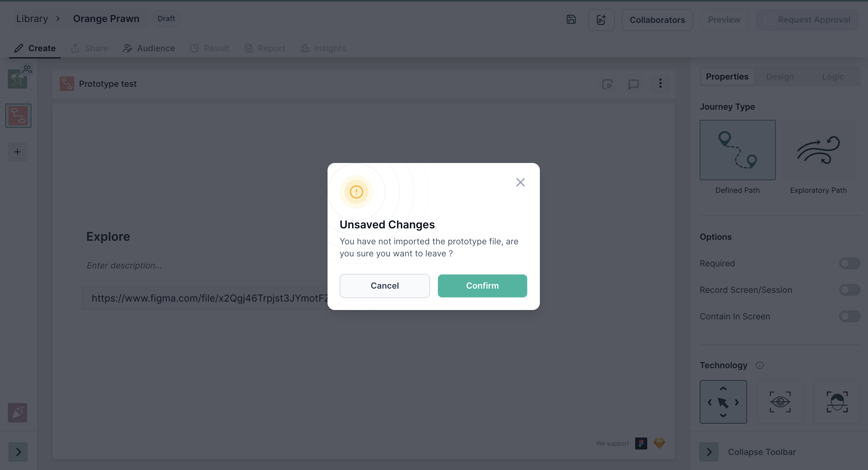
Task: Open comments on Prototype test block
Action: (x=633, y=84)
